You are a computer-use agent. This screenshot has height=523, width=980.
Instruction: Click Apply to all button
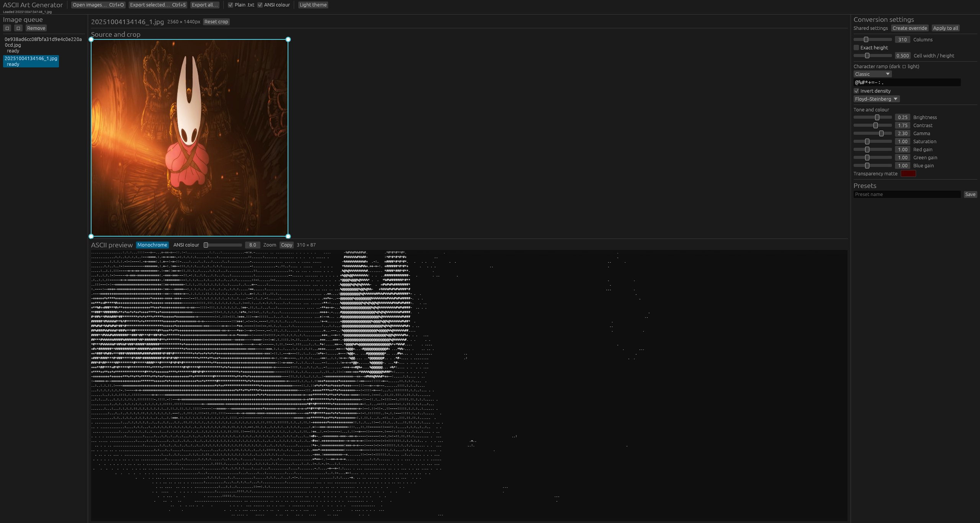(x=945, y=28)
